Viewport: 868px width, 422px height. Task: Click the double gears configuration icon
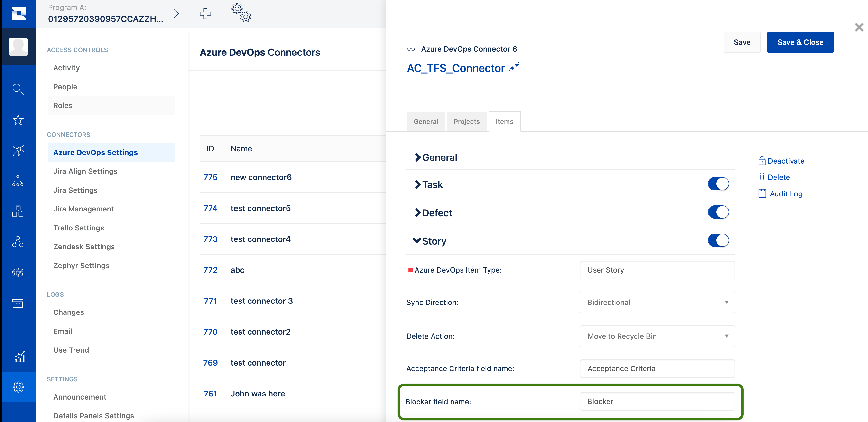(x=241, y=13)
